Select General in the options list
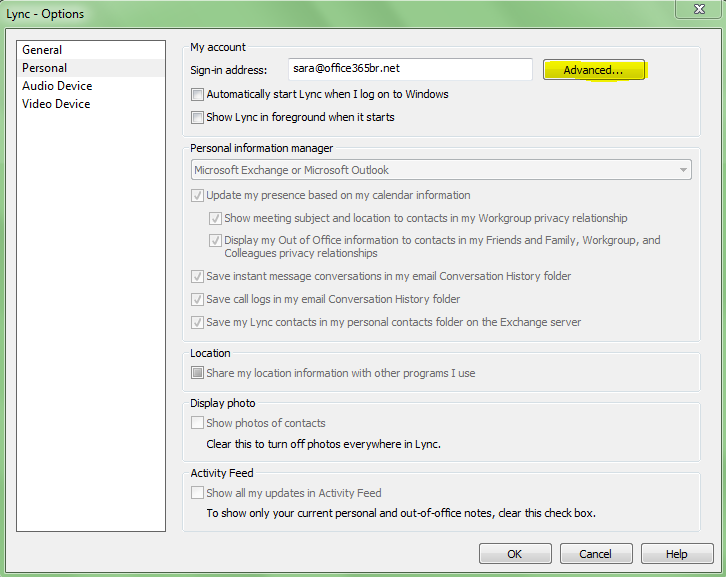 [x=42, y=50]
